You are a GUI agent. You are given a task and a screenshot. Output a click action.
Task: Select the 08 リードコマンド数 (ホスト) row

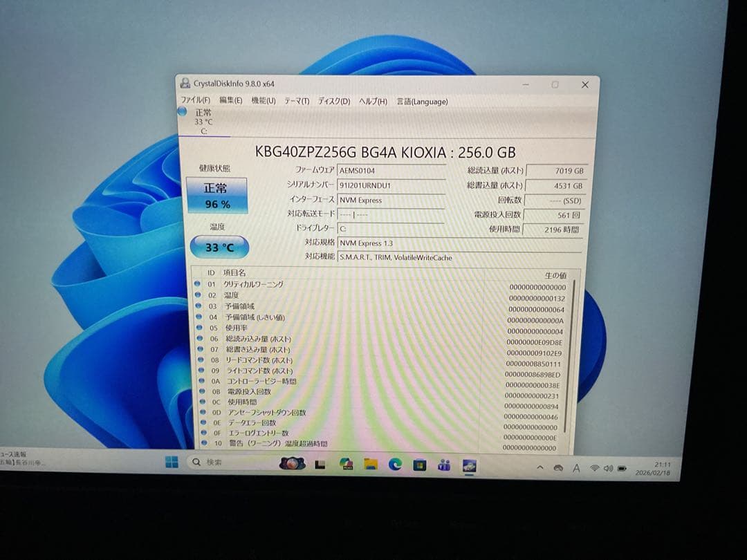pos(380,362)
